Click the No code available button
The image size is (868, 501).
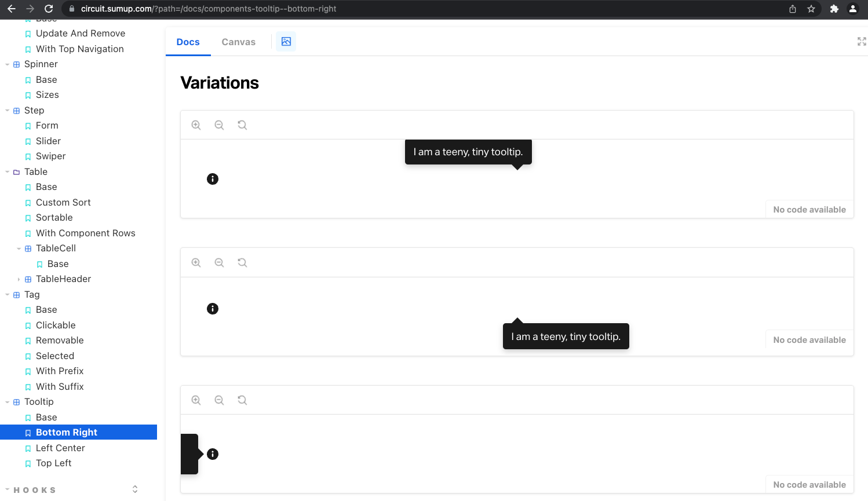(x=809, y=209)
